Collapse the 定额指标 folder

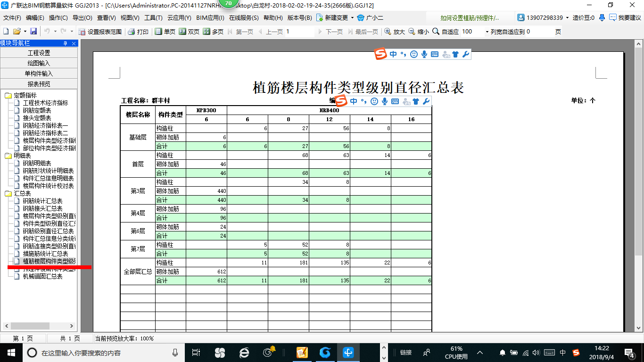8,95
